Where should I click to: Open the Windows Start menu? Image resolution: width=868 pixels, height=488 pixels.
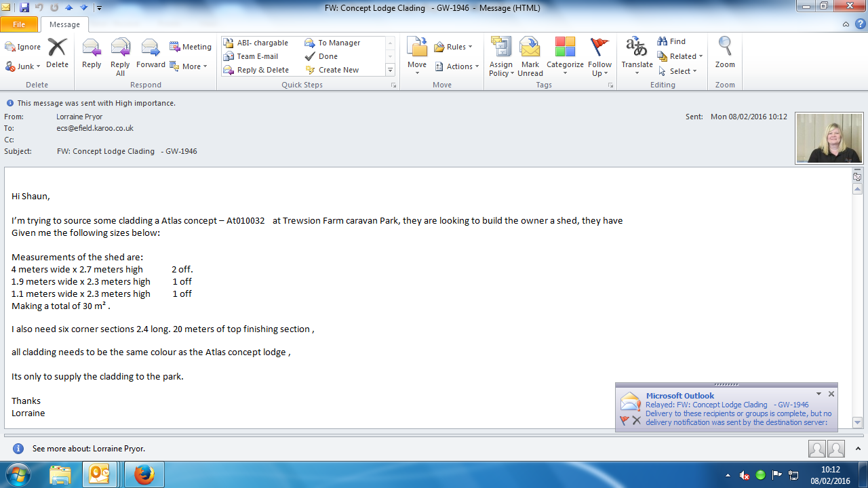coord(18,474)
